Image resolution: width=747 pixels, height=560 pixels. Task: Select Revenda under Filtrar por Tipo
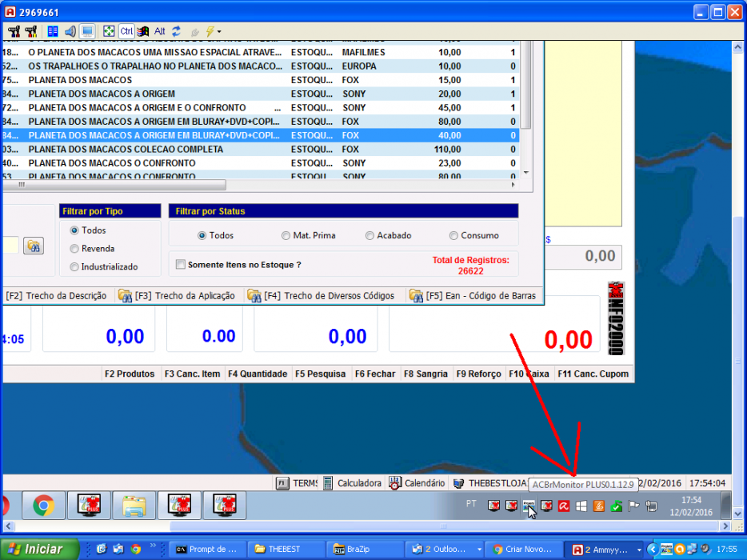click(93, 248)
